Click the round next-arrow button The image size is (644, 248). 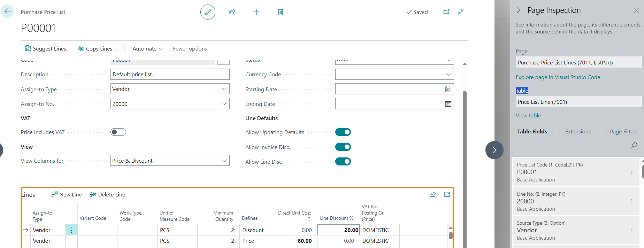[x=494, y=150]
